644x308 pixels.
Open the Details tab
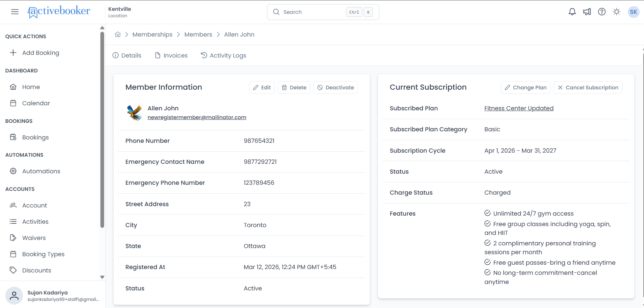(127, 56)
